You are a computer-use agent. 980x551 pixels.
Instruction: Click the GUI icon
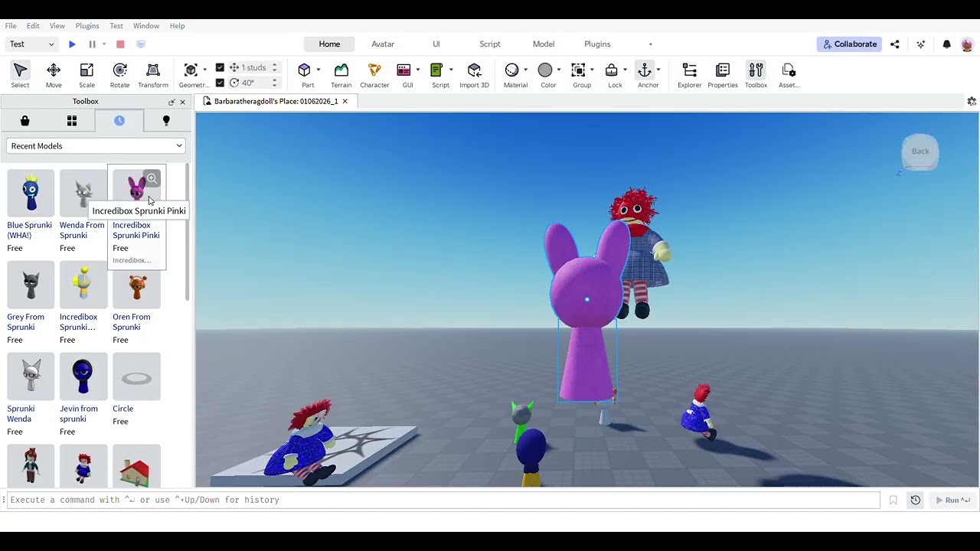coord(404,70)
